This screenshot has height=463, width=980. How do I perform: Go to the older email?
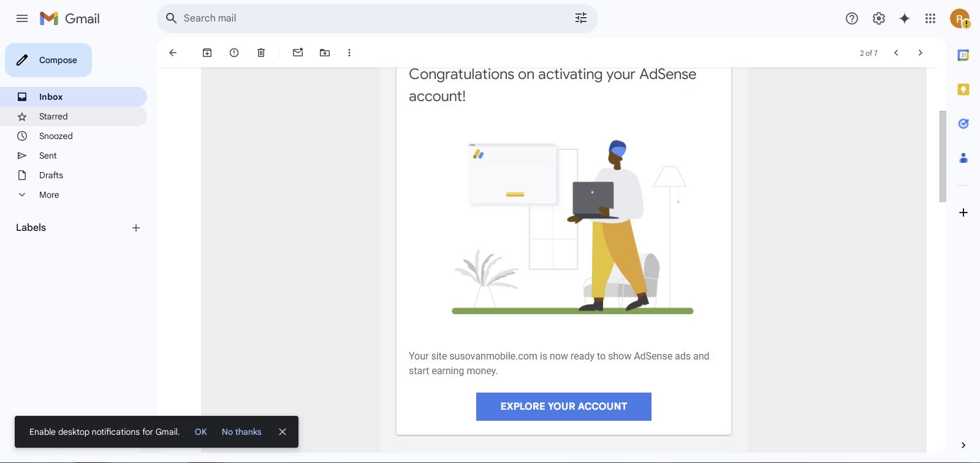point(920,53)
